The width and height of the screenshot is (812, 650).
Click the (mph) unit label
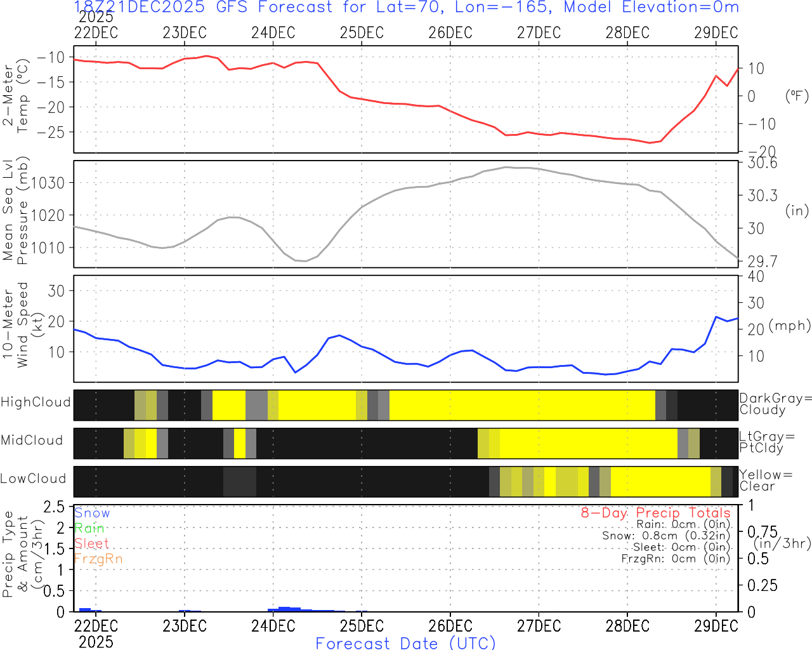(x=790, y=326)
